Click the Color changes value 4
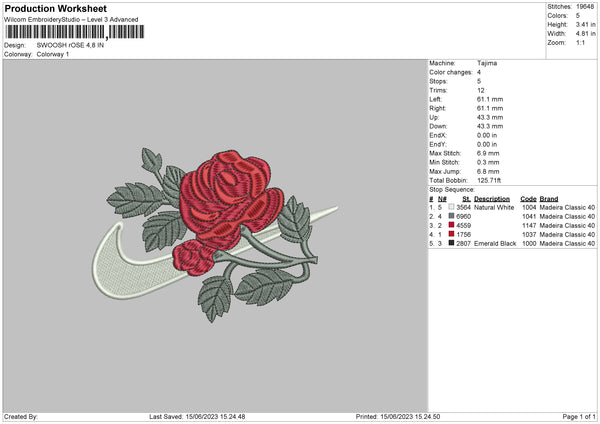The image size is (600, 424). [479, 72]
